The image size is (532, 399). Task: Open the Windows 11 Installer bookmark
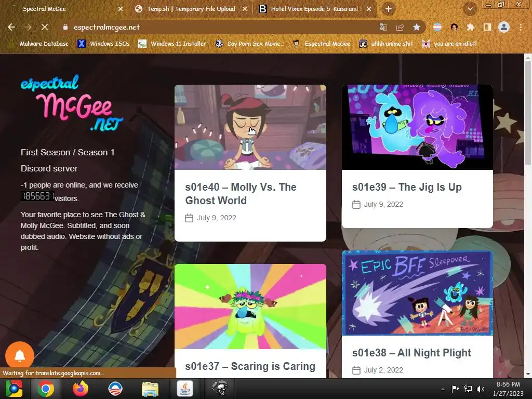172,44
